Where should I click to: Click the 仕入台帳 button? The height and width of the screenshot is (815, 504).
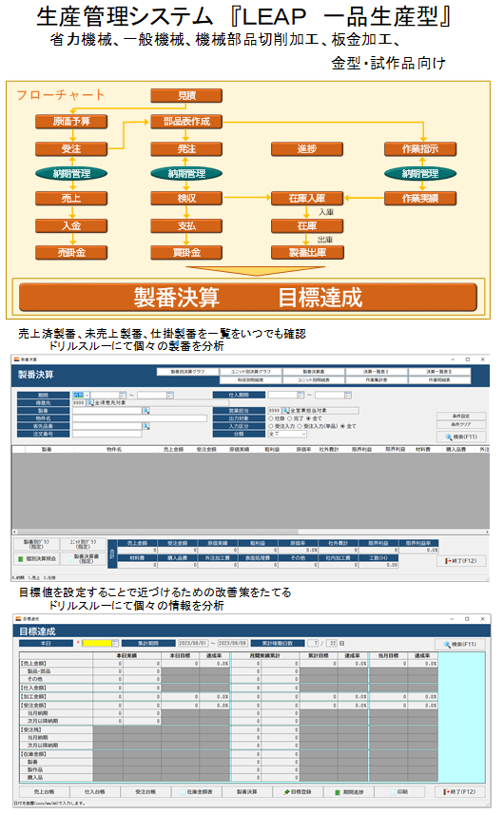tap(94, 791)
